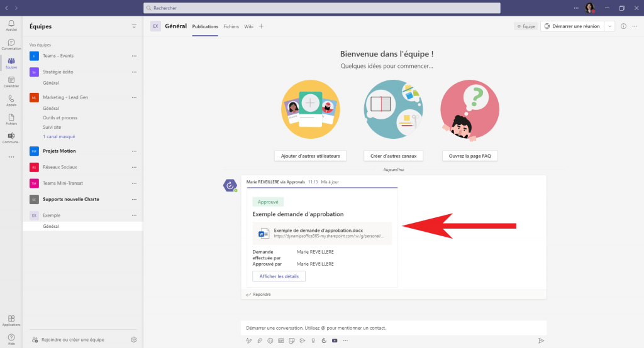Open more options for Teams - Events
Screen dimensions: 644x348
134,56
